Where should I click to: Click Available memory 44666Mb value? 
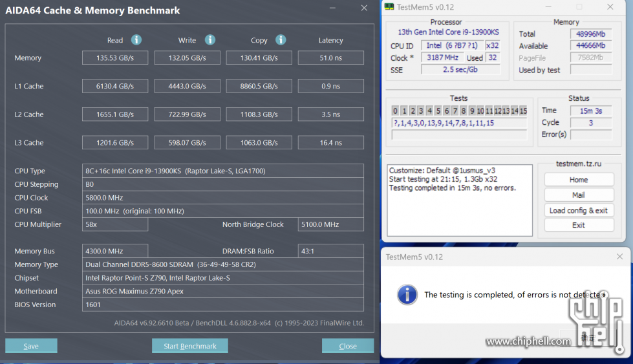point(590,46)
